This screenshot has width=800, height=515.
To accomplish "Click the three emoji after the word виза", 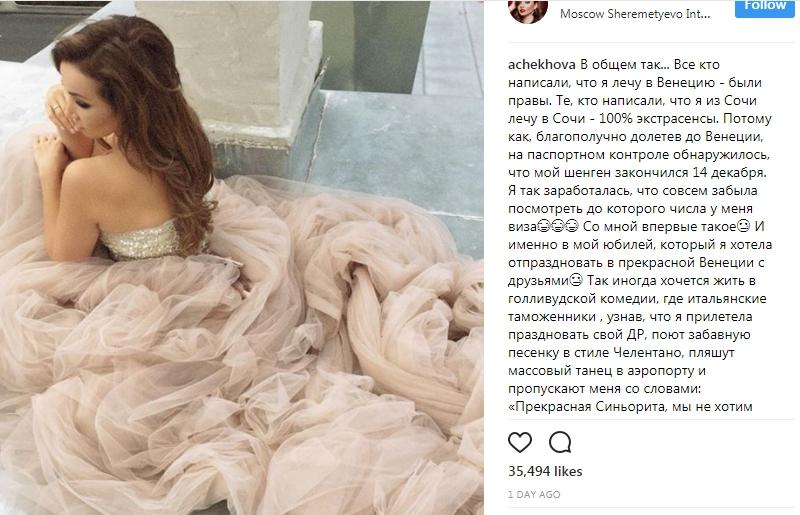I will pyautogui.click(x=558, y=226).
